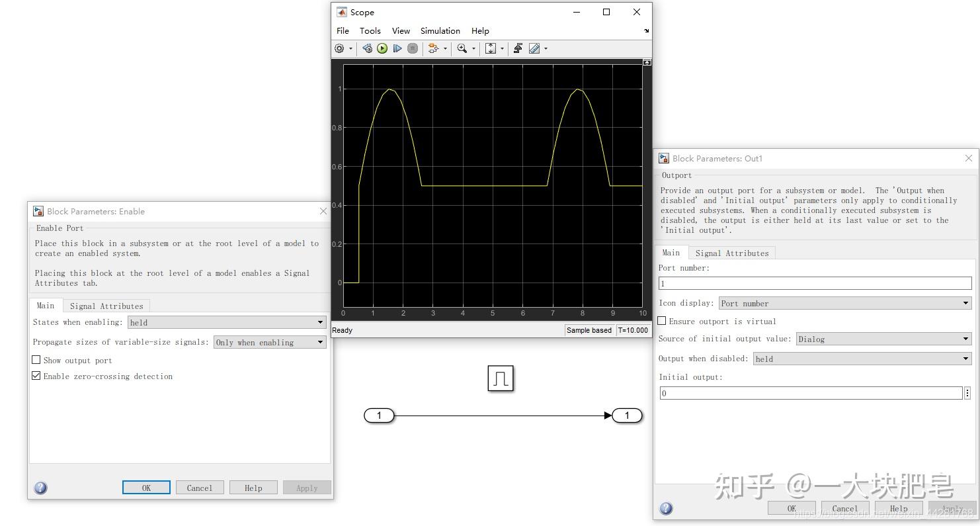The height and width of the screenshot is (526, 980).
Task: Click the Port number input field
Action: pos(815,283)
